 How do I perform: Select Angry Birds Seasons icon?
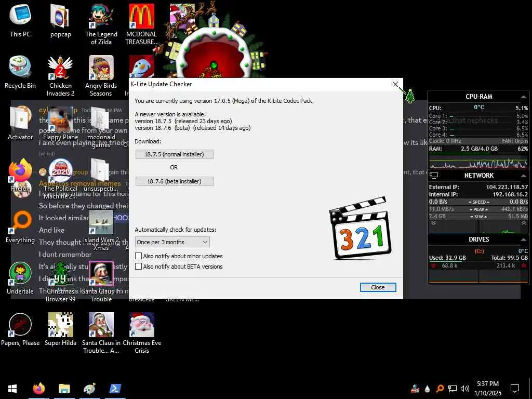[x=101, y=76]
